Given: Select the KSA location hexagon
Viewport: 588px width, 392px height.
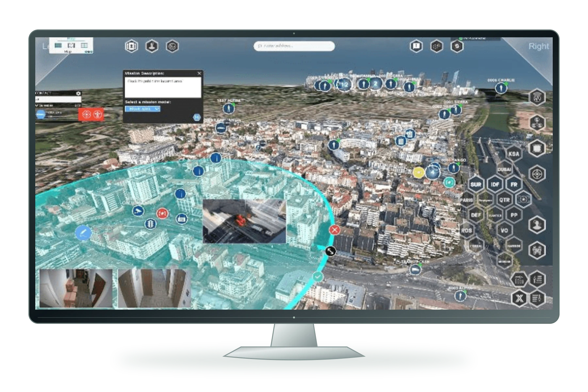Looking at the screenshot, I should [x=514, y=154].
